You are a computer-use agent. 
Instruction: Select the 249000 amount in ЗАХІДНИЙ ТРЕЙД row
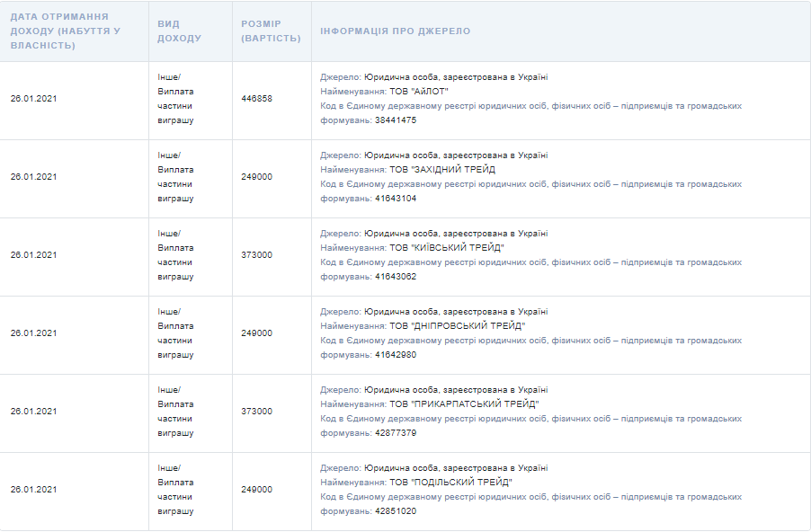click(256, 176)
